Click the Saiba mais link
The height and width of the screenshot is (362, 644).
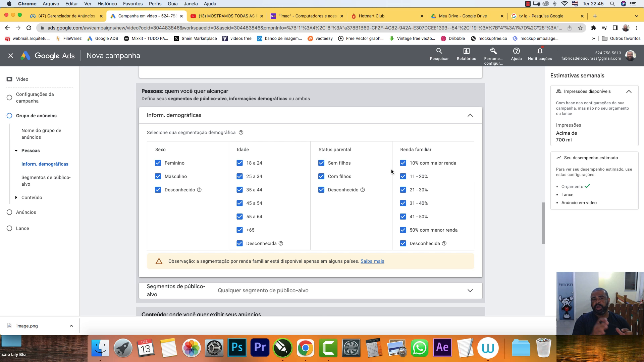(372, 261)
